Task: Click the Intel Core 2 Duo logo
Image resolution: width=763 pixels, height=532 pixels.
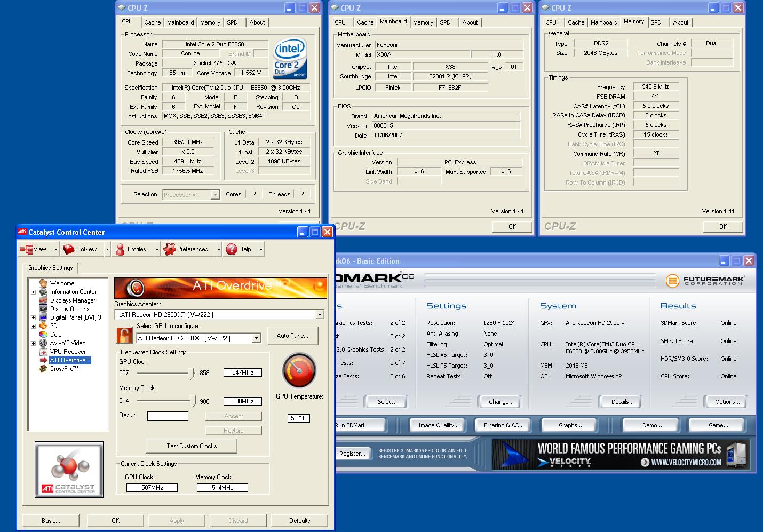Action: point(291,58)
